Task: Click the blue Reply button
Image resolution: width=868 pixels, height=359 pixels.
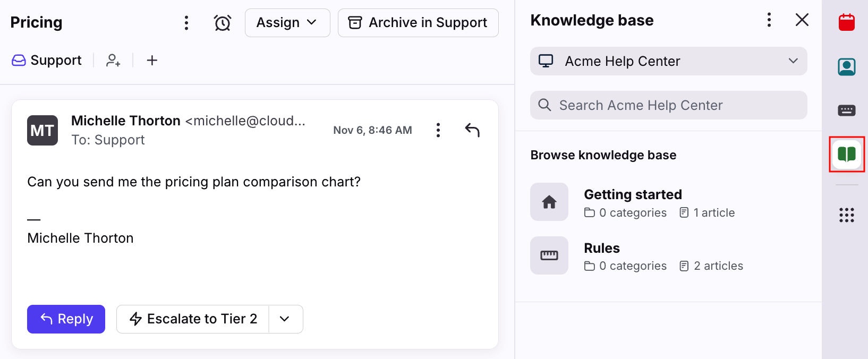Action: (x=66, y=319)
